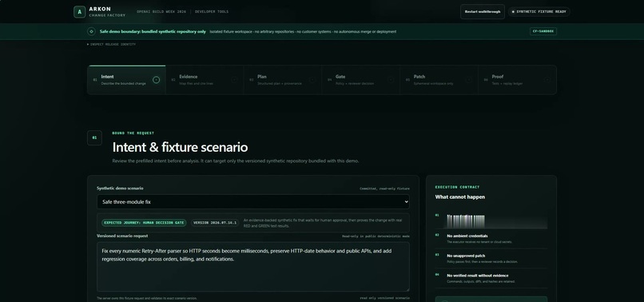Click the Gate step status circle icon
This screenshot has height=302, width=644.
click(391, 80)
